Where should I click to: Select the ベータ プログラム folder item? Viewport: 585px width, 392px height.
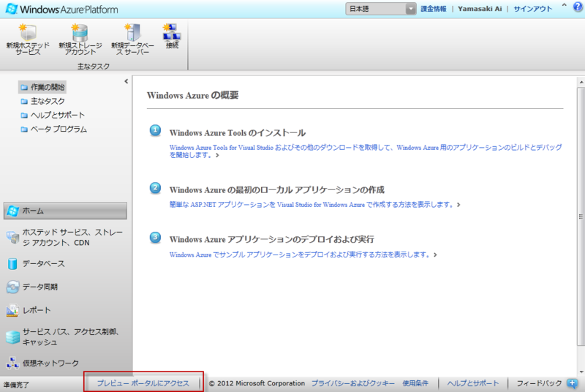click(54, 129)
